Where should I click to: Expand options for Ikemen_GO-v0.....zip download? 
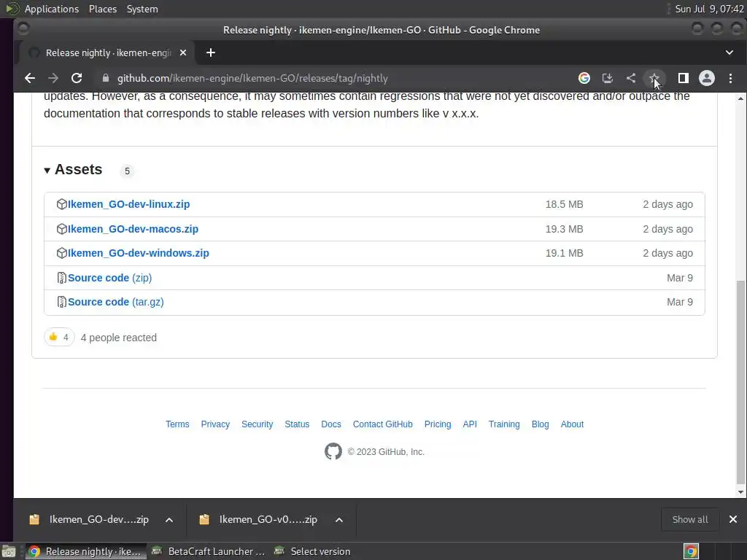pyautogui.click(x=339, y=519)
